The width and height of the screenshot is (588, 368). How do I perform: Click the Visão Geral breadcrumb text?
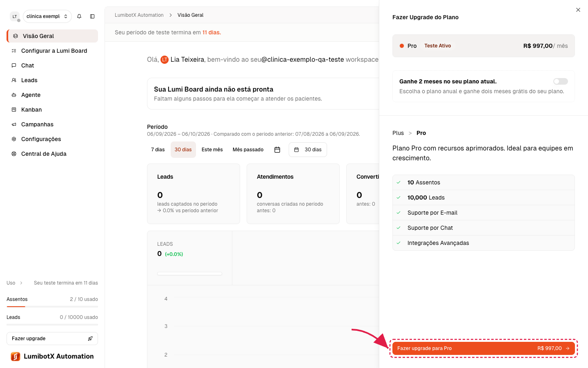point(190,15)
